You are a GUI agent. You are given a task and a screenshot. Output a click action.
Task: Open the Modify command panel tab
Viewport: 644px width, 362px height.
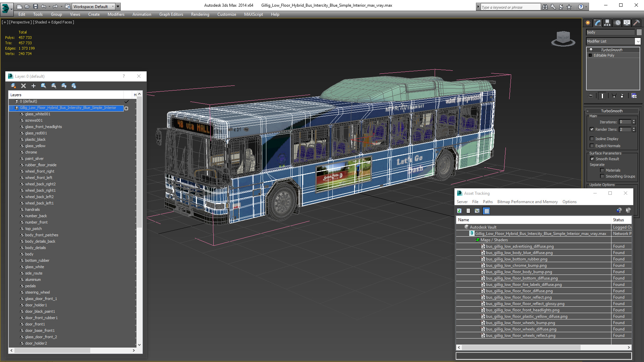(x=598, y=23)
